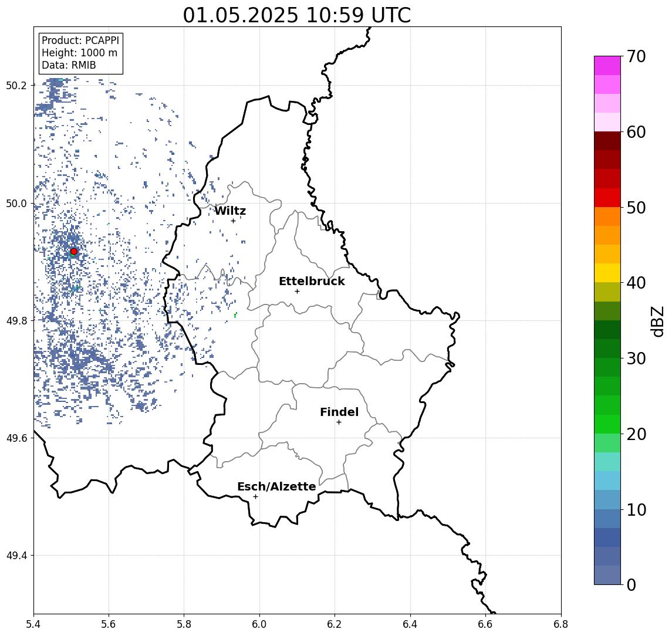Click the cross marker below Wiltz
672x636 pixels.
tap(233, 221)
